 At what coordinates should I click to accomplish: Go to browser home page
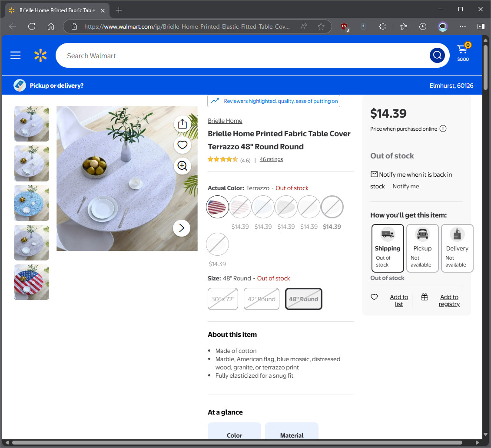click(x=51, y=26)
